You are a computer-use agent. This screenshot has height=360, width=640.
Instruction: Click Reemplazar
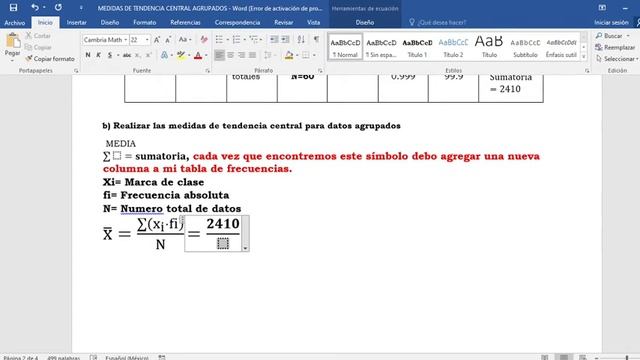pyautogui.click(x=615, y=47)
